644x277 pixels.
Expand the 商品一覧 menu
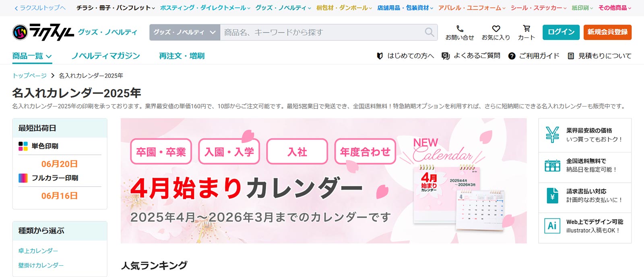coord(32,56)
